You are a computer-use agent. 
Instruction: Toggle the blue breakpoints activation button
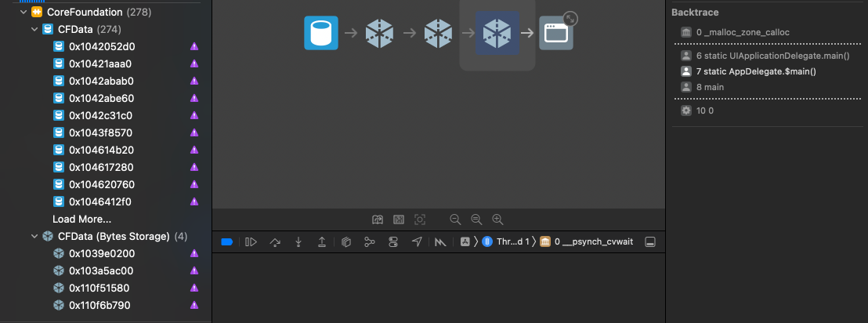coord(227,242)
